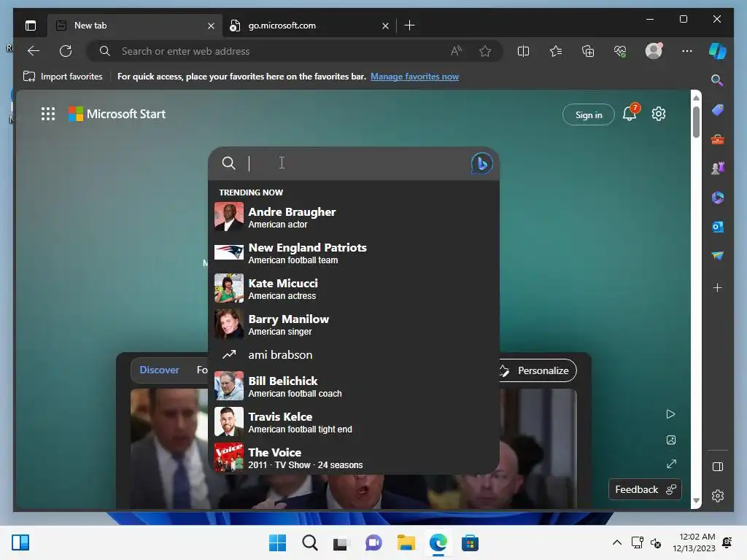Click the Sign in button
The image size is (747, 560).
(x=589, y=114)
